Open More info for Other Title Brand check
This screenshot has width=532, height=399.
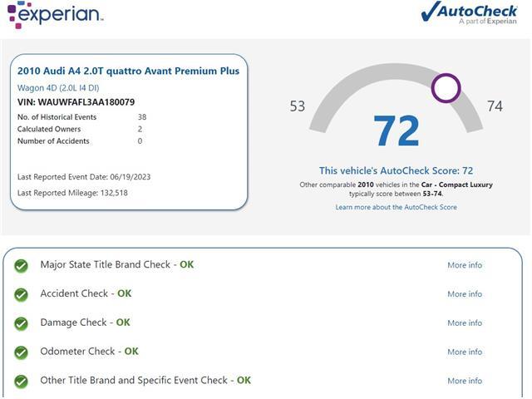click(x=464, y=382)
